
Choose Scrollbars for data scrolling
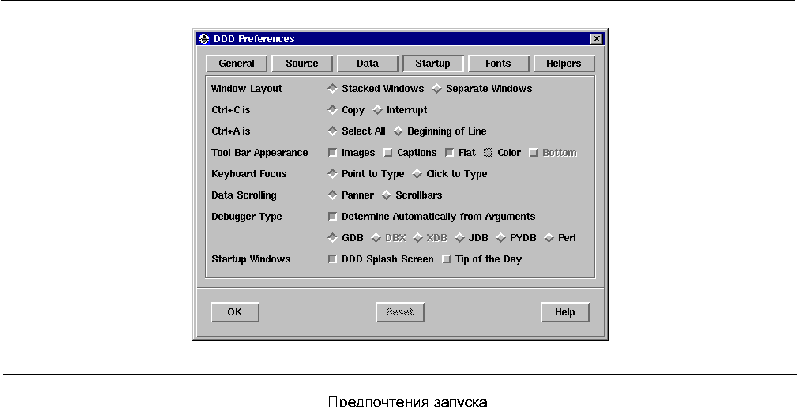coord(388,195)
